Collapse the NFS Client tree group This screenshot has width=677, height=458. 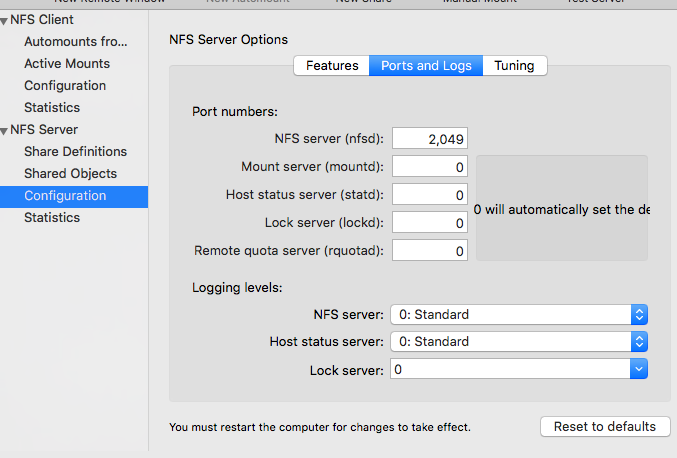pos(4,21)
